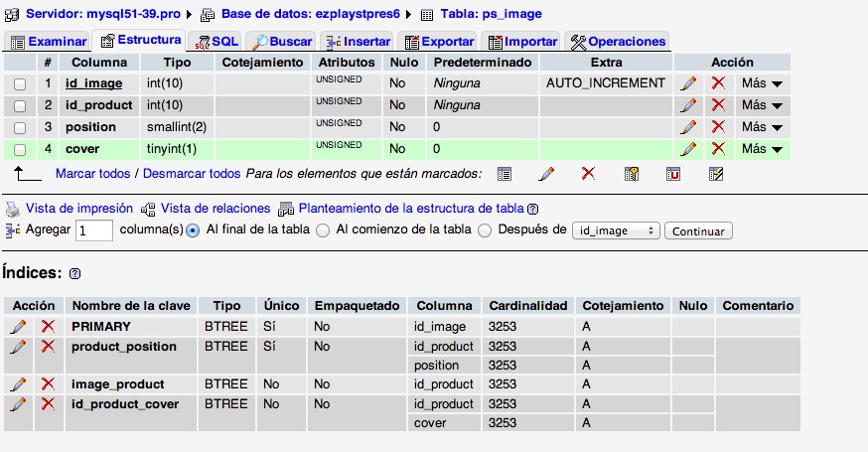Drop the PRIMARY index red X
The height and width of the screenshot is (452, 868).
(x=48, y=326)
